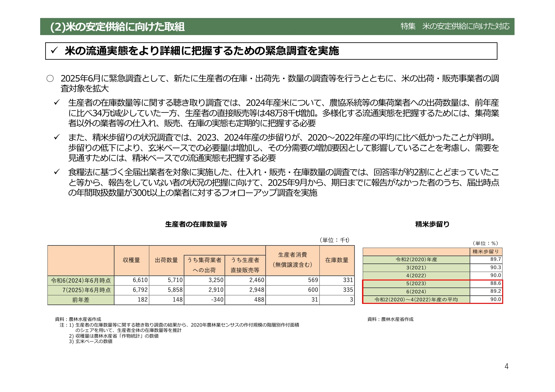Click the cell value '31' in 前年差 row
Viewport: 555px width, 392px height.
[315, 300]
